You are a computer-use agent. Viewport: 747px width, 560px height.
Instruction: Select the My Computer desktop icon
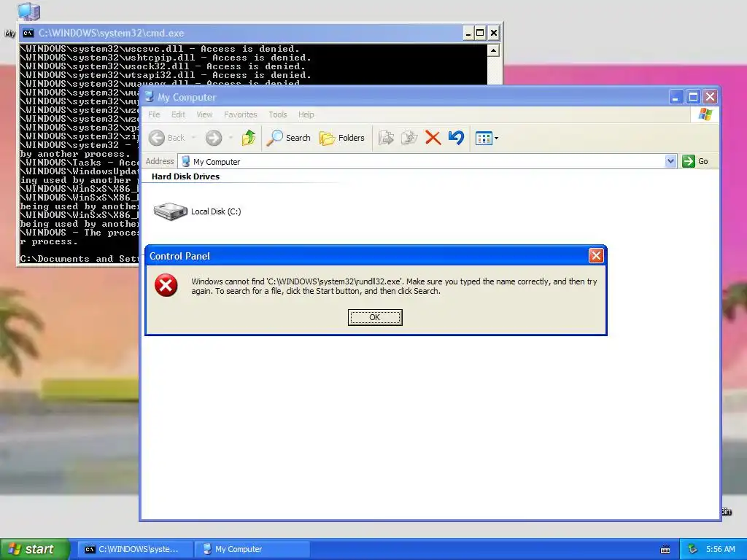[28, 12]
